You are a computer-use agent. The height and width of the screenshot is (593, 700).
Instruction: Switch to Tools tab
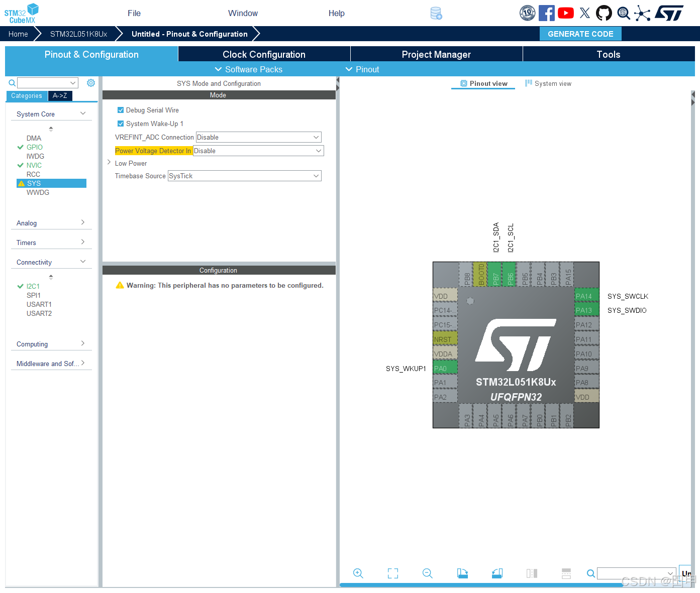[609, 54]
